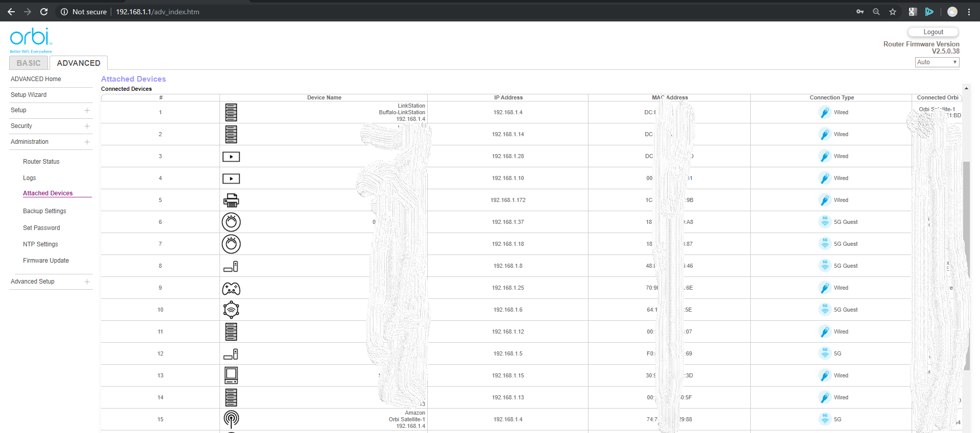
Task: Go to Firmware Update page
Action: tap(46, 261)
